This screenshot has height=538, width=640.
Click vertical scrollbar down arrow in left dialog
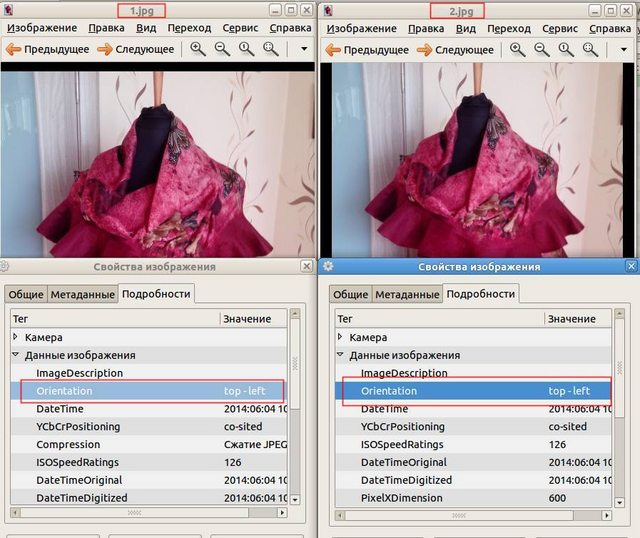(295, 500)
